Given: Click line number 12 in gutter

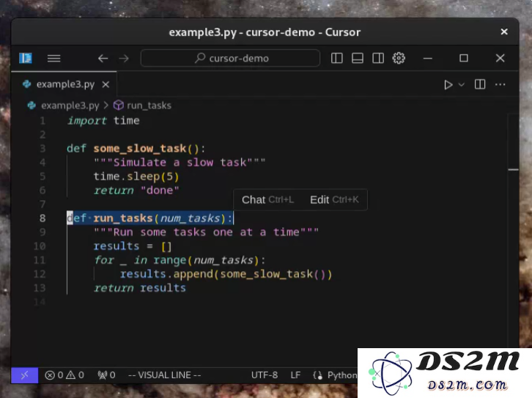Looking at the screenshot, I should 40,274.
